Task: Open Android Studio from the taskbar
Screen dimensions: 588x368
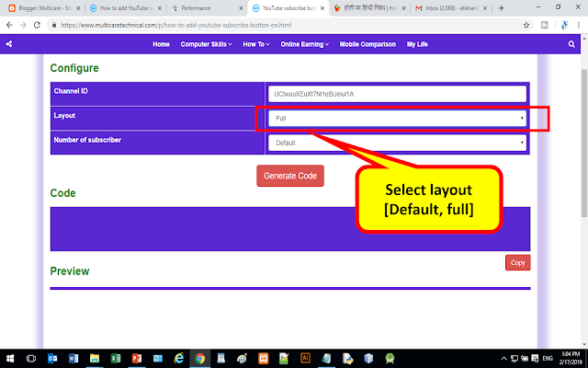Action: pyautogui.click(x=390, y=359)
